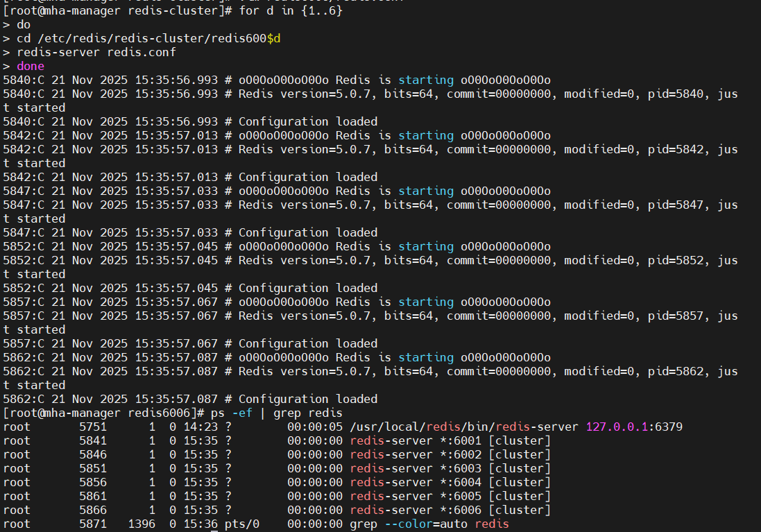The height and width of the screenshot is (532, 761).
Task: Click 'Configuration loaded' on the 5842 line
Action: tap(308, 177)
